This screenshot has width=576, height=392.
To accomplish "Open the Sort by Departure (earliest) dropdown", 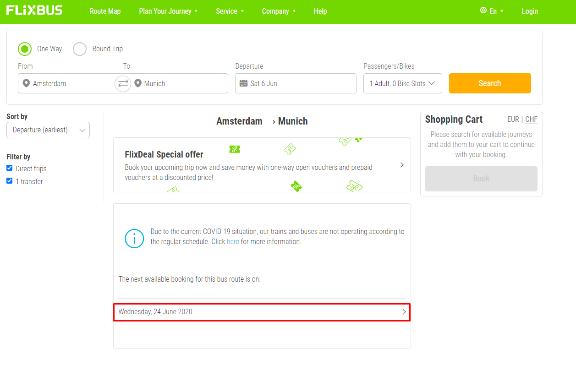I will click(48, 130).
